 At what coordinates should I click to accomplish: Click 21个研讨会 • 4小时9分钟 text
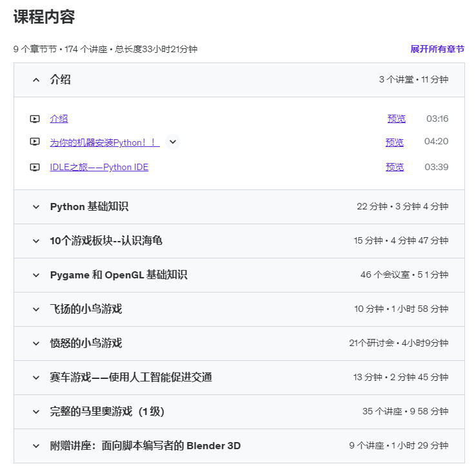(x=399, y=343)
